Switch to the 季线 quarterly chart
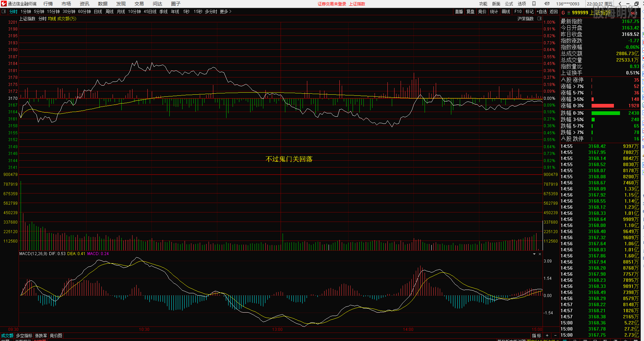The image size is (644, 341). pos(164,12)
